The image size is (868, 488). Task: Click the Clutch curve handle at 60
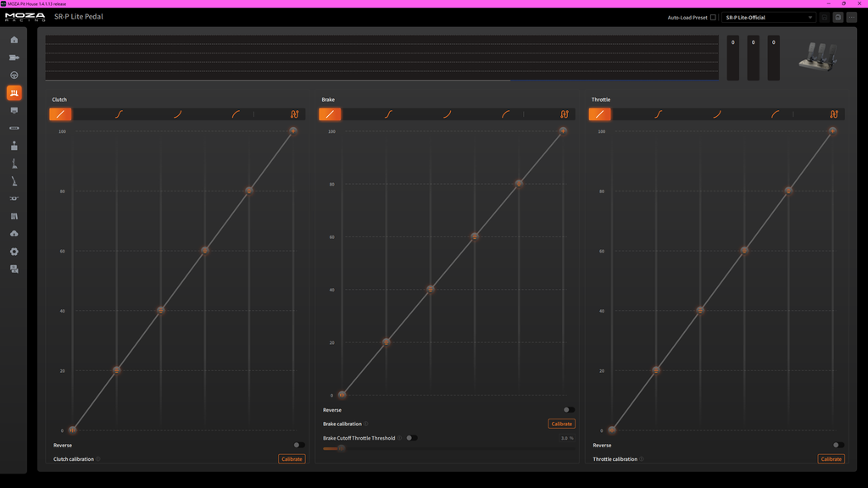[x=205, y=251]
